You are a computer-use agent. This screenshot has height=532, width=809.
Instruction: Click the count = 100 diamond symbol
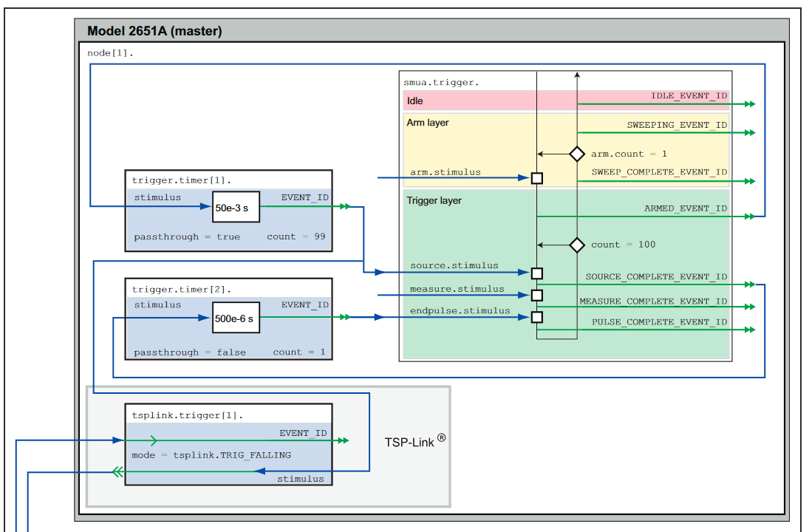tap(577, 245)
